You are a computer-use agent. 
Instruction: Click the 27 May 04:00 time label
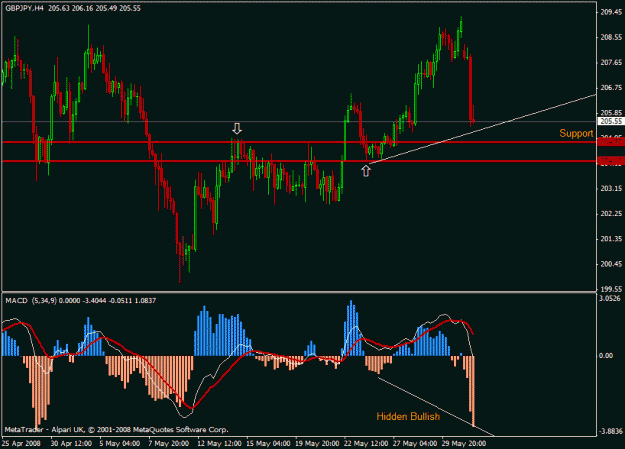tap(415, 443)
